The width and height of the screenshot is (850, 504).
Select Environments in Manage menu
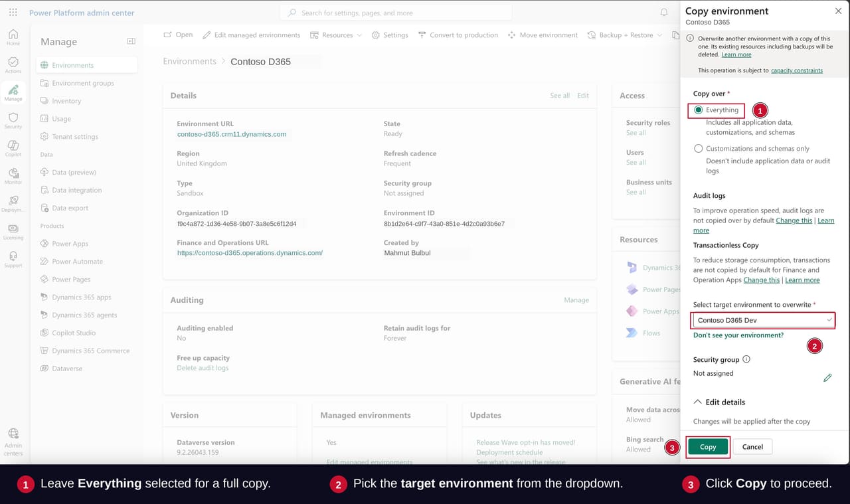point(87,65)
